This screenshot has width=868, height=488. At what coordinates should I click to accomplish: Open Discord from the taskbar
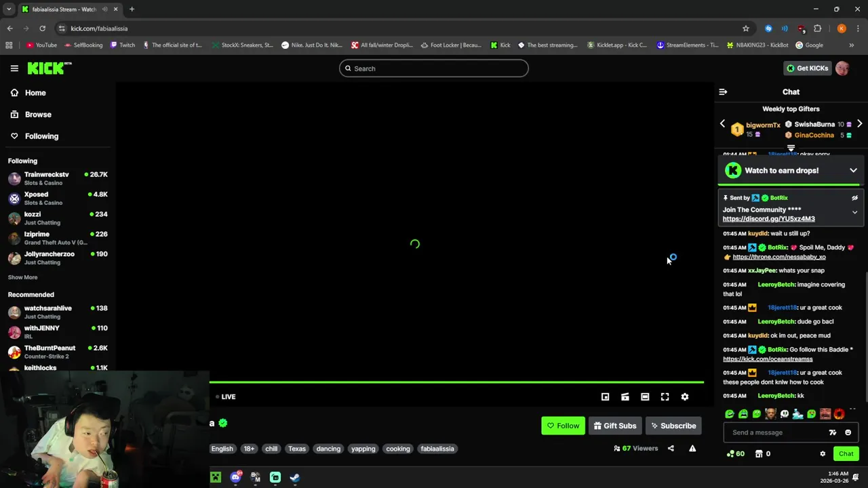[235, 477]
